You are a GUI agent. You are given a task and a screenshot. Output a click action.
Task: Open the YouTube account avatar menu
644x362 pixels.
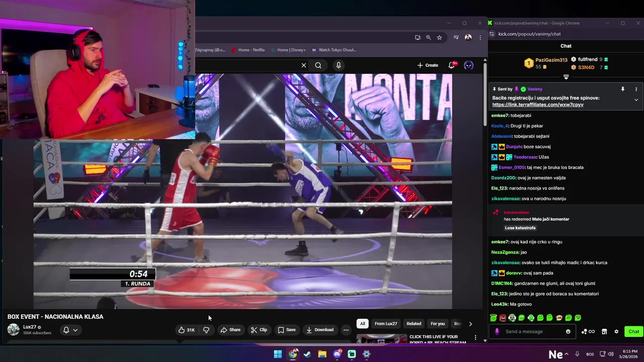pos(468,65)
